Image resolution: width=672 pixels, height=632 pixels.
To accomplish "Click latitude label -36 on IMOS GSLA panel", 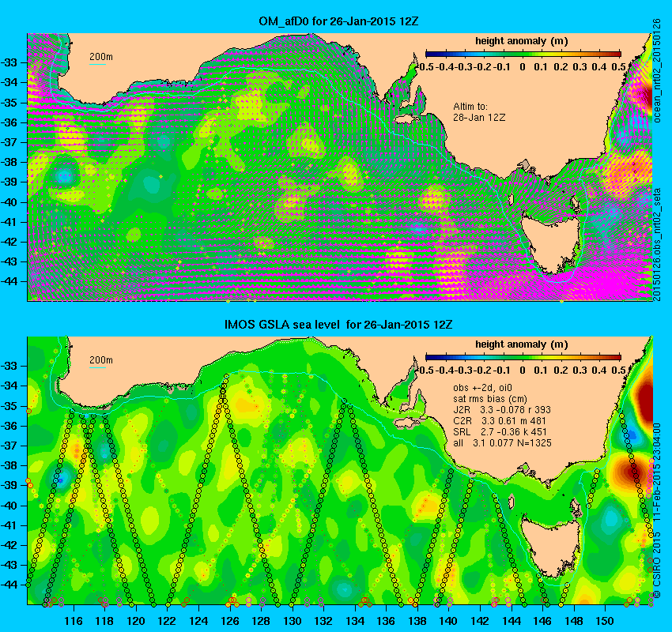I will click(x=9, y=426).
